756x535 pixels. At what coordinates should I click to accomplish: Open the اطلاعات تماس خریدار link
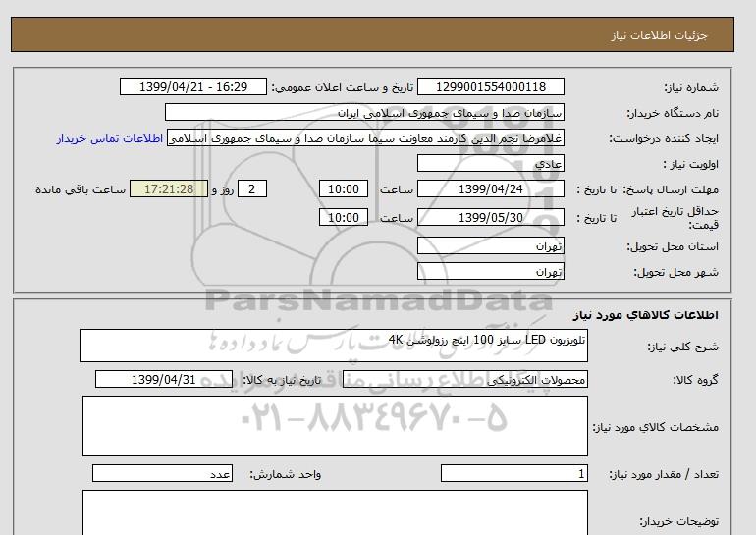[111, 138]
